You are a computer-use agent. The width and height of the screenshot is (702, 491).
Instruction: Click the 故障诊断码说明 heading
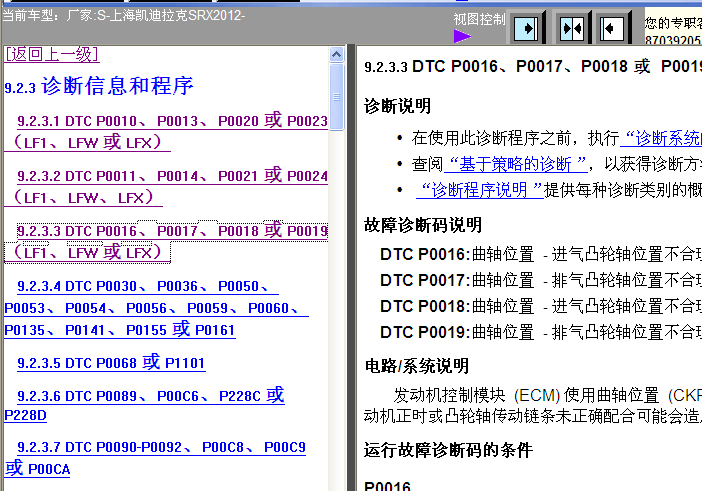click(423, 225)
